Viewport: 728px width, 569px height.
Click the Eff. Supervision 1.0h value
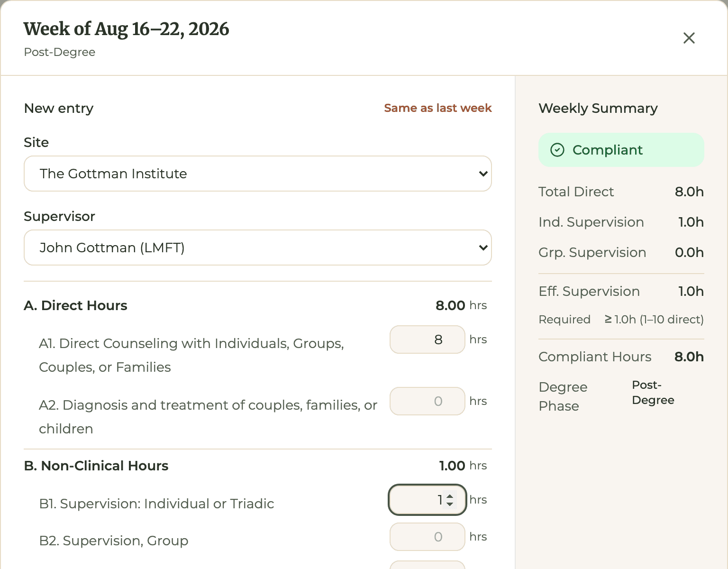click(x=691, y=291)
